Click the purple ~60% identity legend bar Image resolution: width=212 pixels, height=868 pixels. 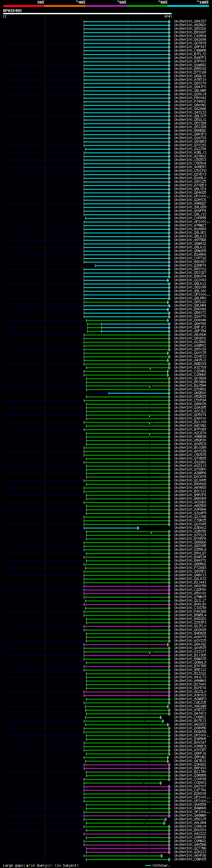coord(106,6)
